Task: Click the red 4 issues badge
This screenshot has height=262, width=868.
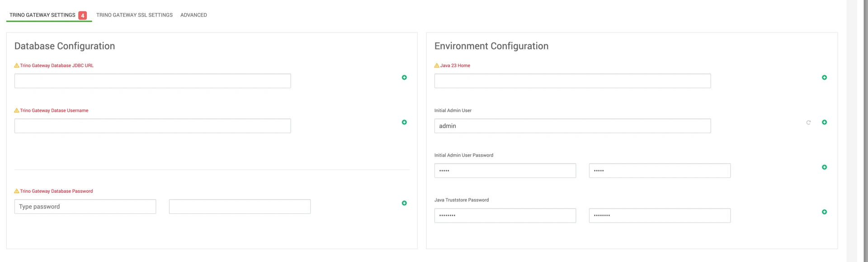Action: (82, 15)
